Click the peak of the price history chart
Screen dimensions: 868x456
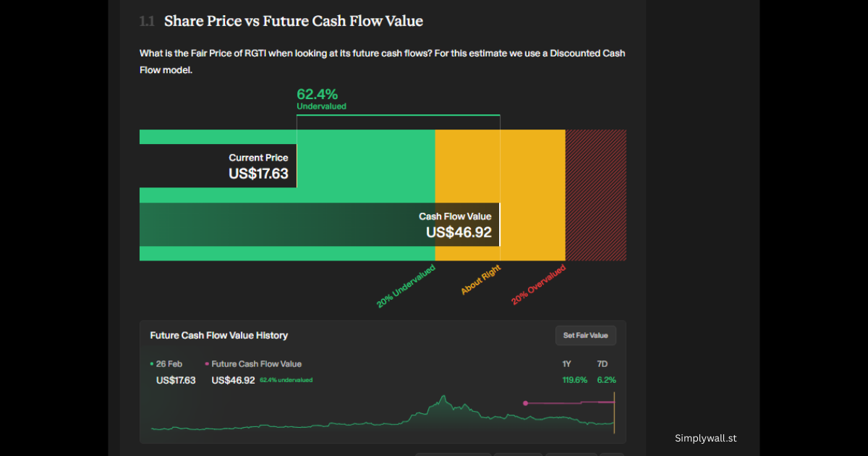pyautogui.click(x=441, y=397)
